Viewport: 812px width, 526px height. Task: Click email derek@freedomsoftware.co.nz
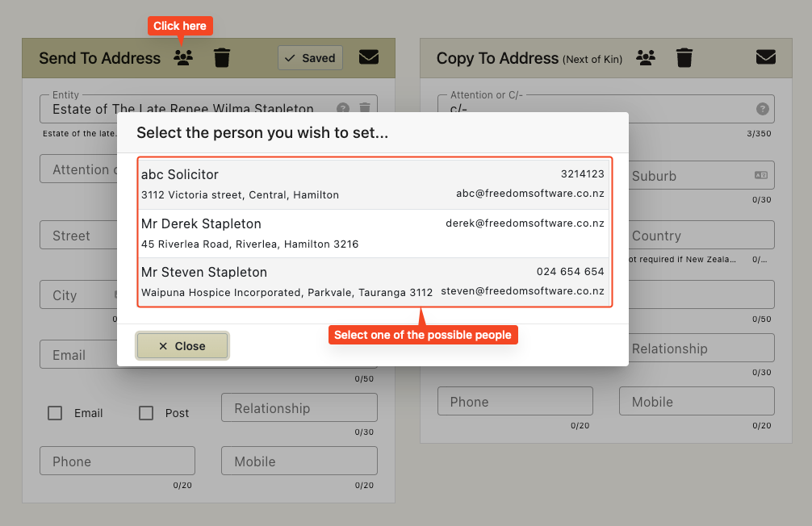[525, 223]
